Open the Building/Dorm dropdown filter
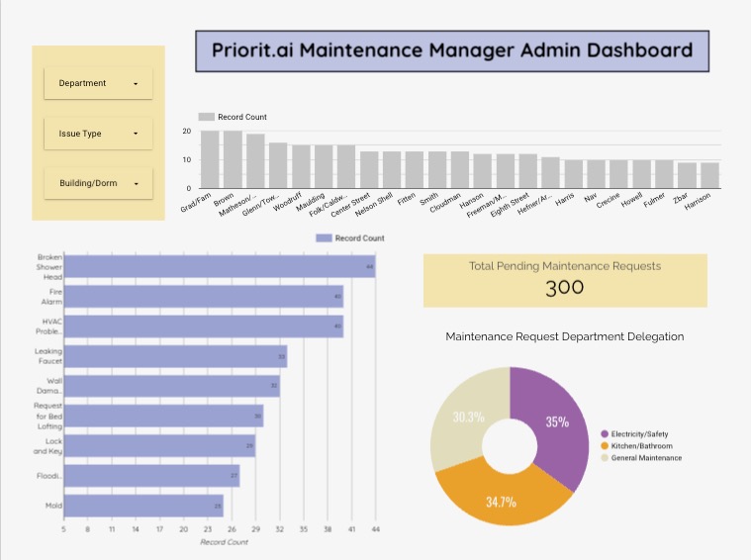 point(98,183)
